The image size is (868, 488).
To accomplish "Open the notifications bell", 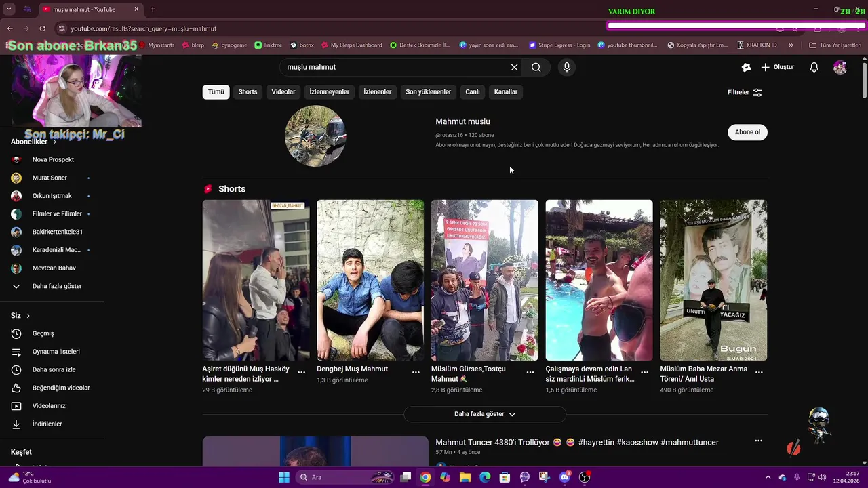I will pyautogui.click(x=814, y=67).
